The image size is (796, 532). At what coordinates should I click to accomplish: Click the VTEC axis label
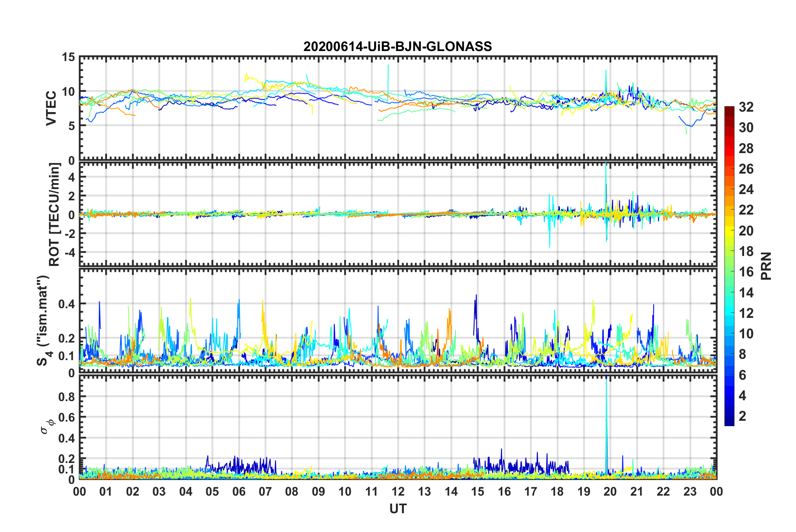(51, 108)
